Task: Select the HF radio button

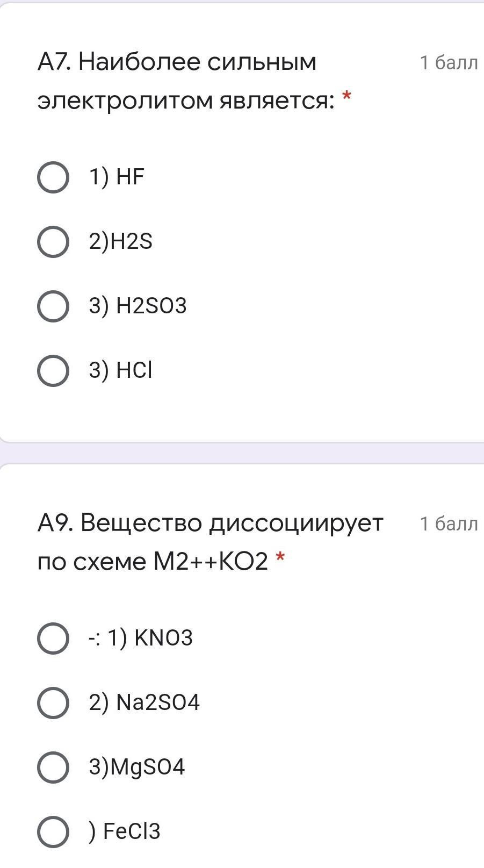Action: pyautogui.click(x=53, y=177)
